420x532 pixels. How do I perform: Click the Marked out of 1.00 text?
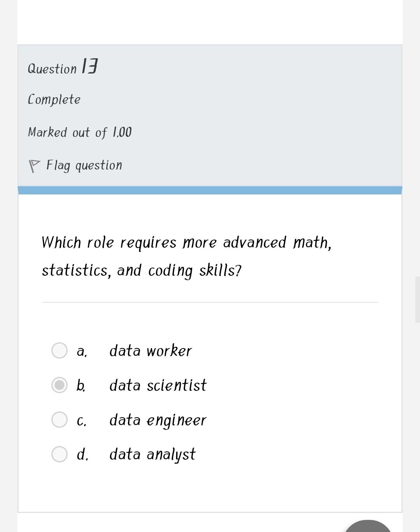coord(79,132)
